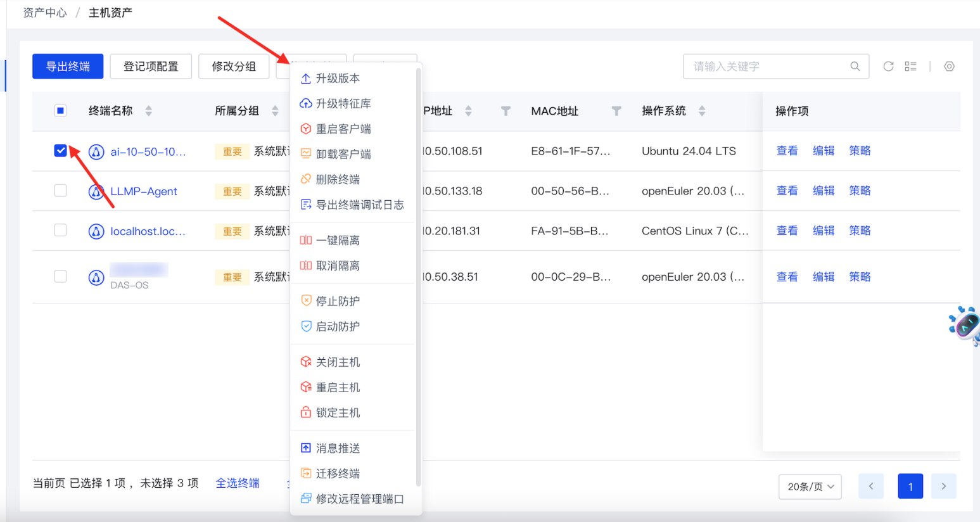Screen dimensions: 980x522
Task: Sort by 终端名称 column arrows
Action: (149, 111)
